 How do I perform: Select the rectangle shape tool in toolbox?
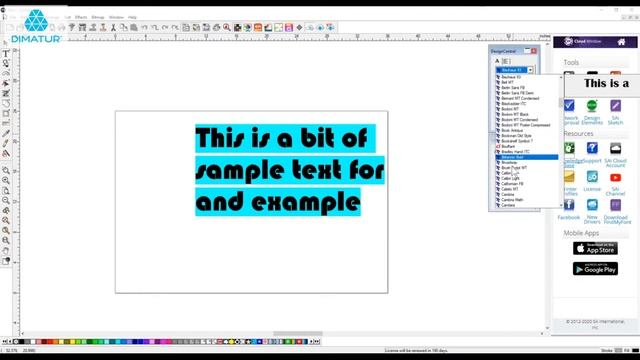[6, 113]
